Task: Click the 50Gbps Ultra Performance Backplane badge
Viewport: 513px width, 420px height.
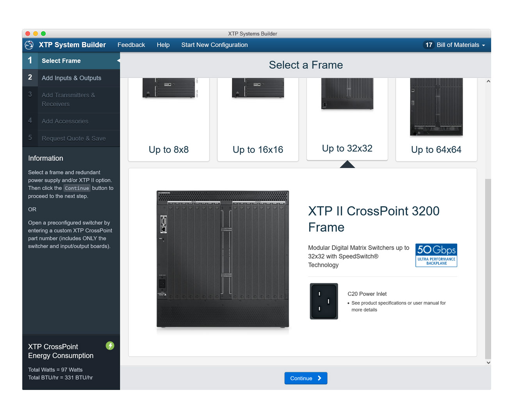Action: [436, 255]
